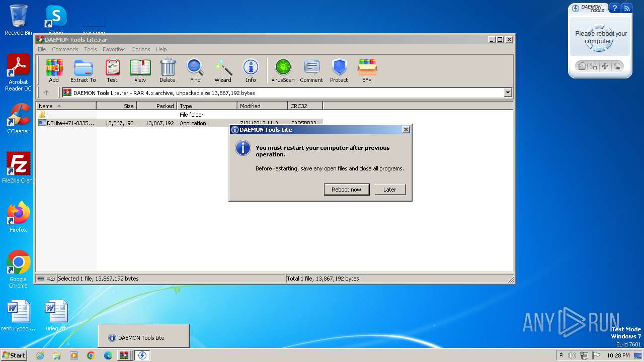This screenshot has height=362, width=644.
Task: Open the Tools menu
Action: [x=91, y=49]
